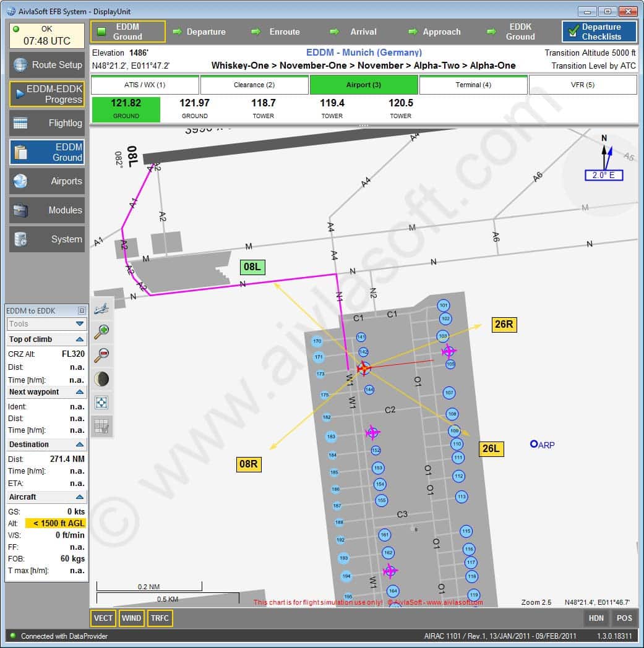The width and height of the screenshot is (644, 648).
Task: Collapse the Next waypoint section
Action: tap(79, 392)
